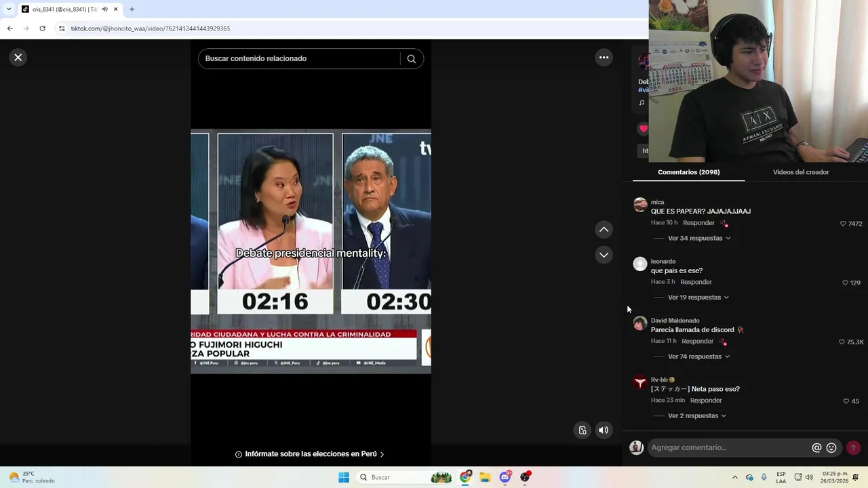Open leonardo's profile avatar

pos(639,264)
